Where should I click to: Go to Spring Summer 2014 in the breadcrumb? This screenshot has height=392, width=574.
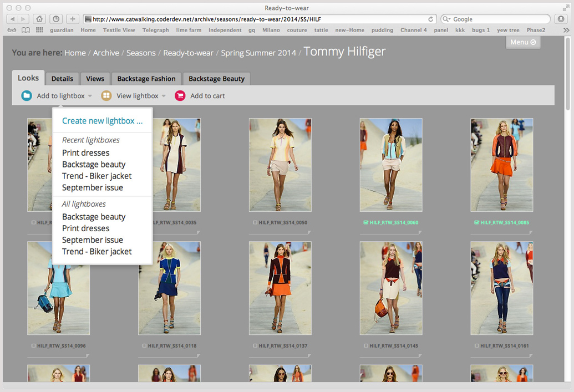click(258, 53)
